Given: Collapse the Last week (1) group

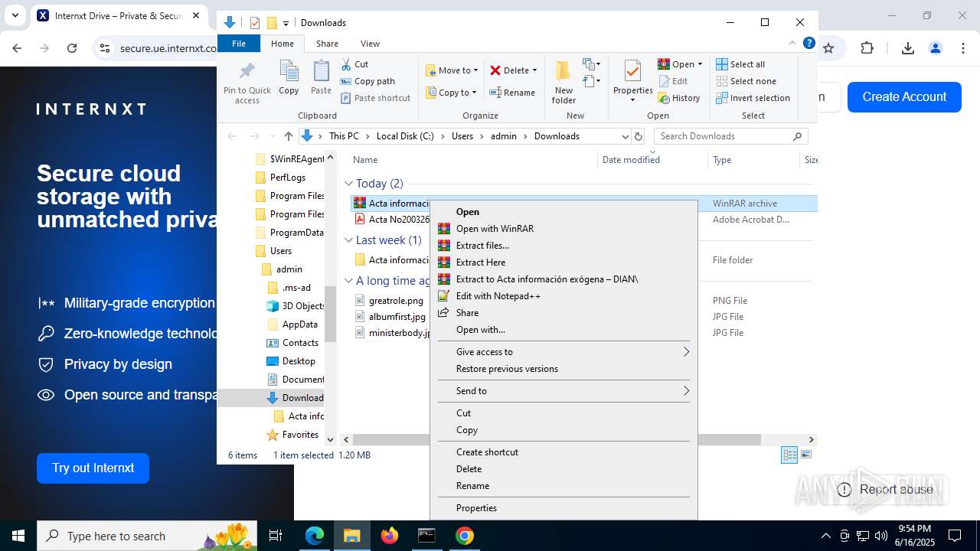Looking at the screenshot, I should (349, 240).
